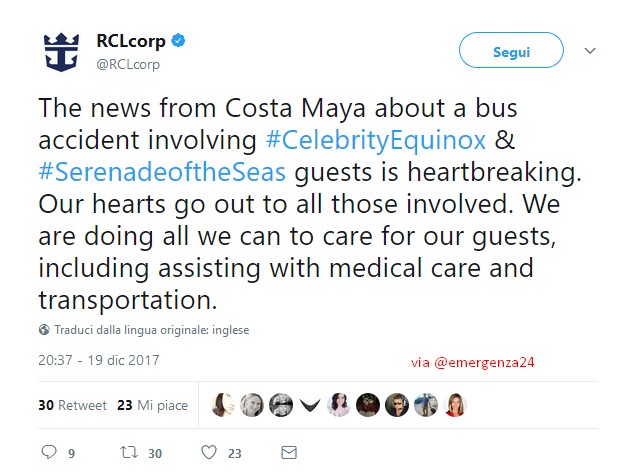Click the blue verified badge
635x473 pixels.
point(178,40)
